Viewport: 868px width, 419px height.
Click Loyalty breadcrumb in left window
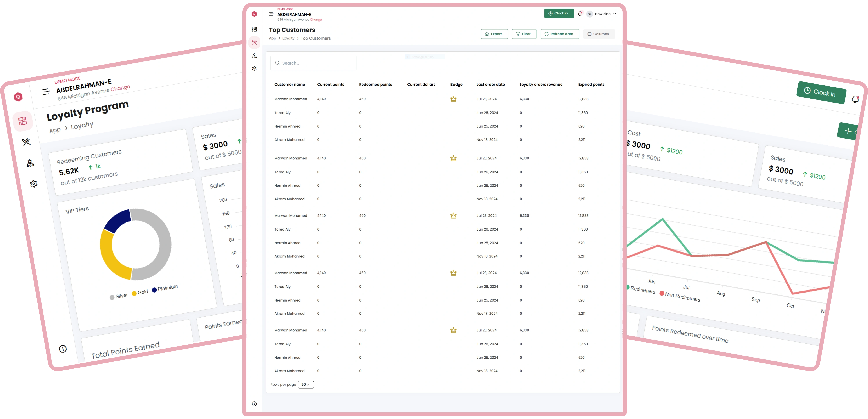pos(82,126)
